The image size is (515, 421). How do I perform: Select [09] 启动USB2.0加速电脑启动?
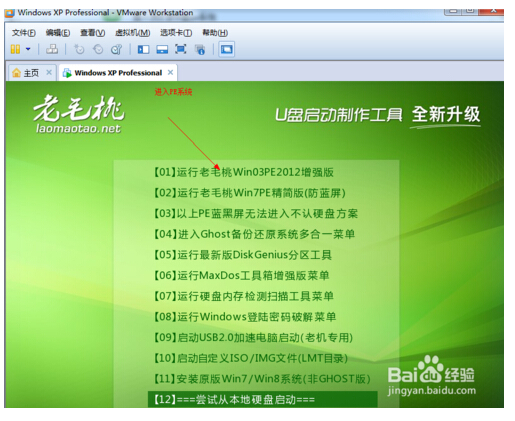[x=253, y=338]
